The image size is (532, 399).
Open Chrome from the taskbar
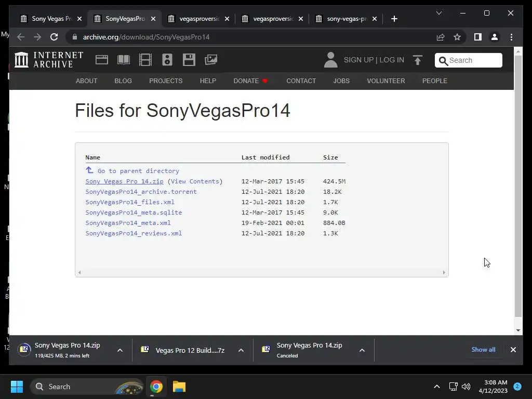[156, 387]
